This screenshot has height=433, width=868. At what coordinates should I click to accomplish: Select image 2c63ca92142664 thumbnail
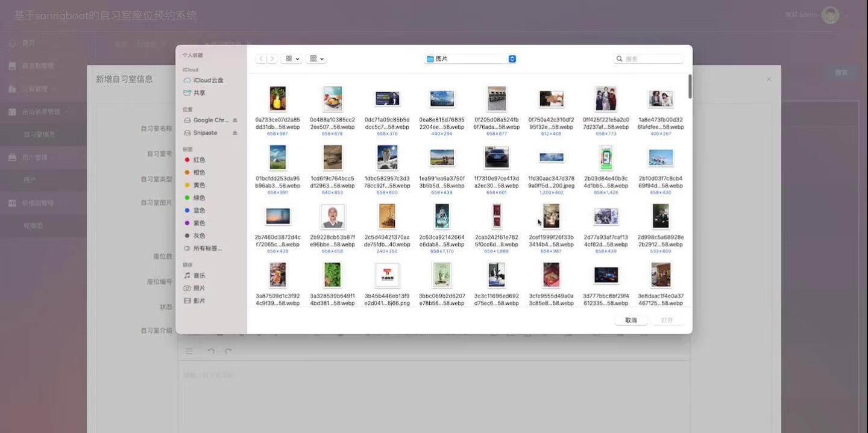(442, 216)
